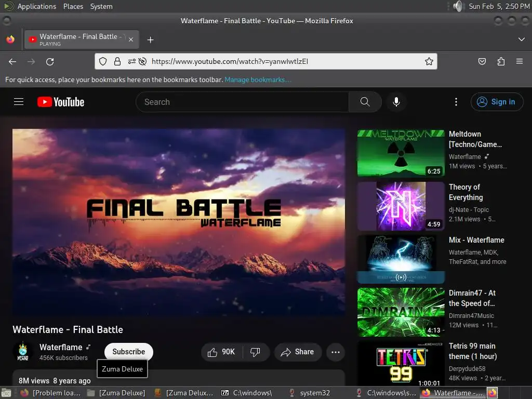The width and height of the screenshot is (532, 399).
Task: Switch to the C:\windows\ 7z taskbar window
Action: pyautogui.click(x=250, y=393)
